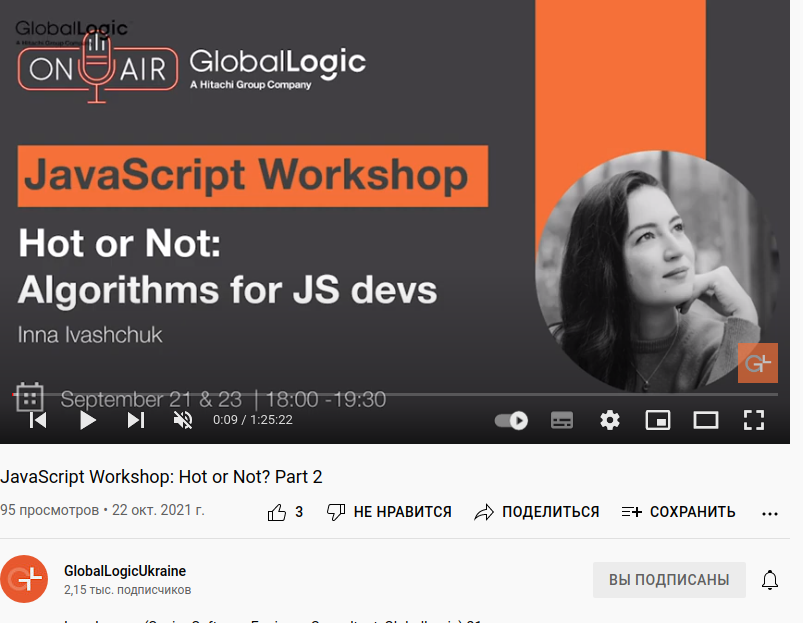Skip to the next video
The width and height of the screenshot is (803, 623).
[x=136, y=420]
